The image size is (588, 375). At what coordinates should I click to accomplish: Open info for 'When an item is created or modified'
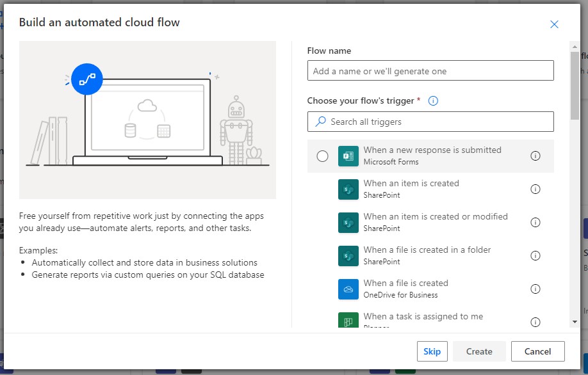click(x=535, y=223)
